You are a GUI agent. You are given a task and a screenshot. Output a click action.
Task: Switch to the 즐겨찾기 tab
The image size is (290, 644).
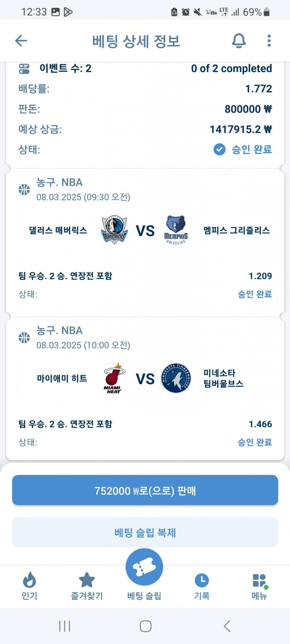click(87, 586)
